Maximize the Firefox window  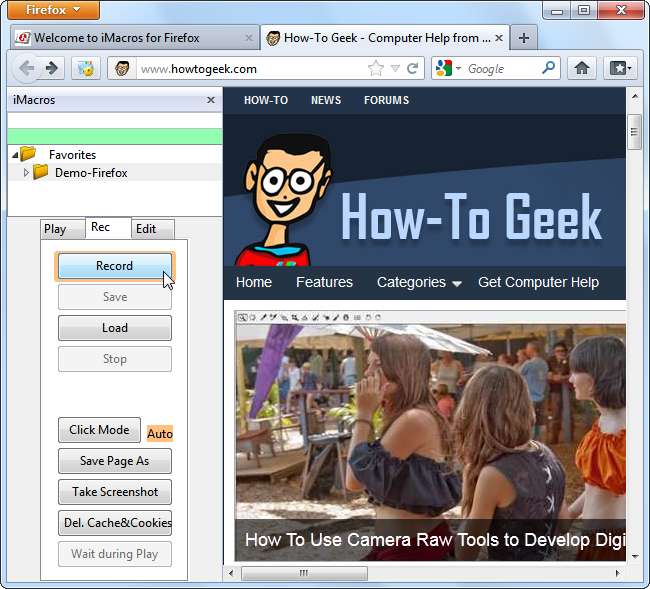click(584, 10)
